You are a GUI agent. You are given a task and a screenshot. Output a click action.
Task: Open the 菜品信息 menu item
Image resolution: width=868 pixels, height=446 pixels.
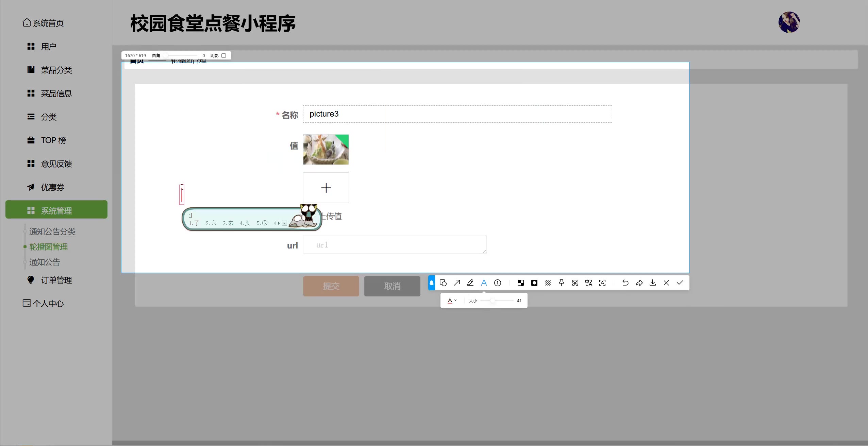click(56, 93)
